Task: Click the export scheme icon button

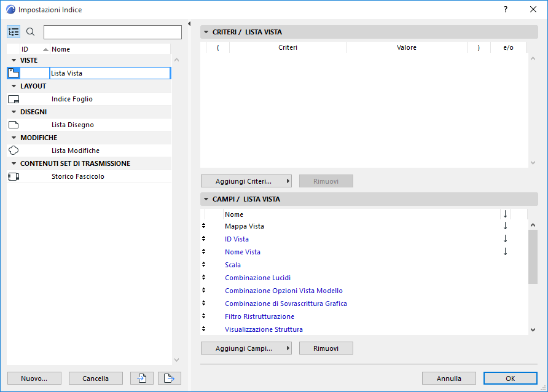Action: (169, 378)
